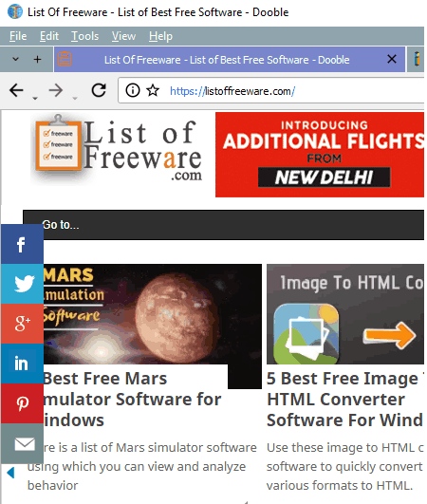Send the page by email using the envelope icon
Image resolution: width=427 pixels, height=504 pixels.
point(22,443)
